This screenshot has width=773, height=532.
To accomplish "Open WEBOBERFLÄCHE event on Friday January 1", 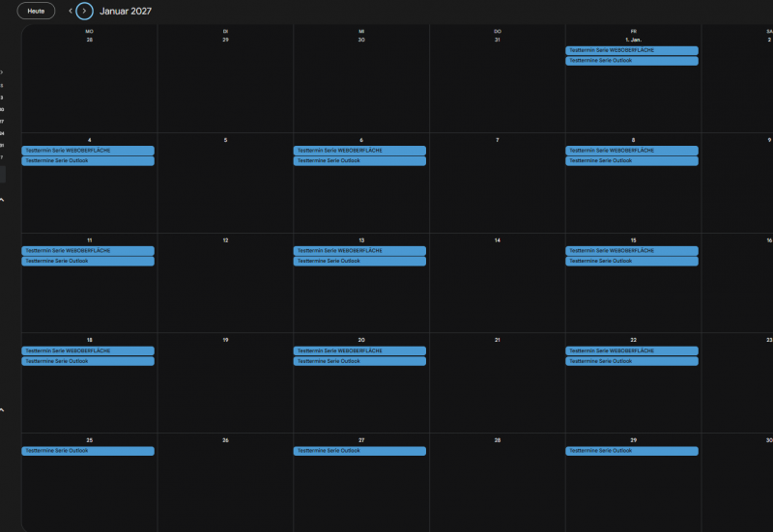I will (631, 50).
